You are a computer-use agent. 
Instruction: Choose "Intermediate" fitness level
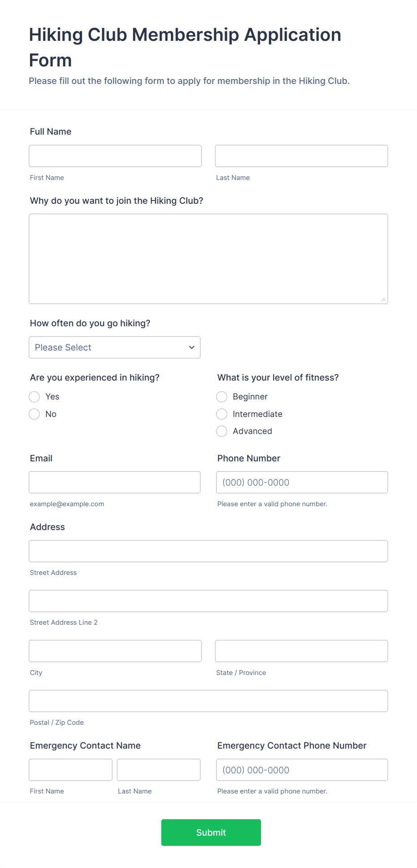tap(222, 414)
